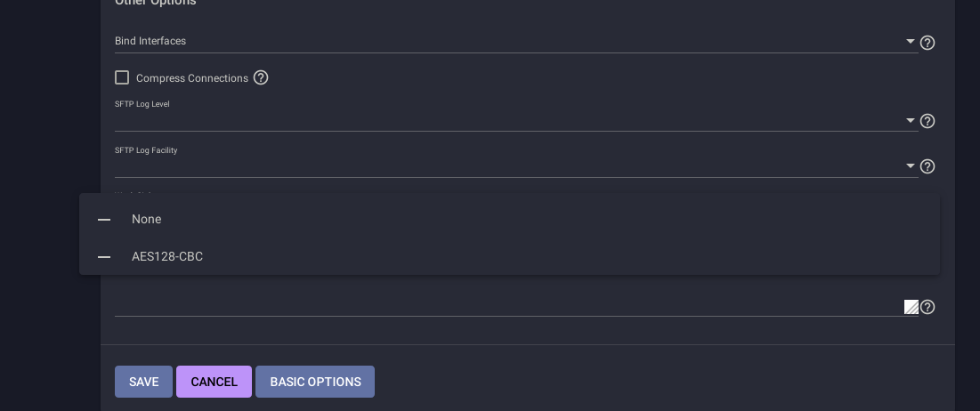Tick the dash checkbox beside AES128-CBC
Viewport: 980px width, 411px height.
pyautogui.click(x=104, y=257)
